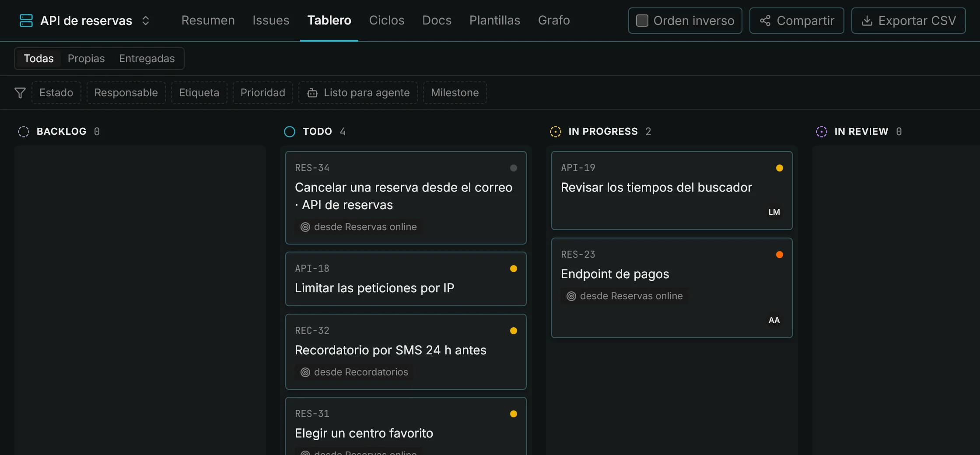This screenshot has width=980, height=455.
Task: Go to the Ciclos tab
Action: [x=387, y=21]
